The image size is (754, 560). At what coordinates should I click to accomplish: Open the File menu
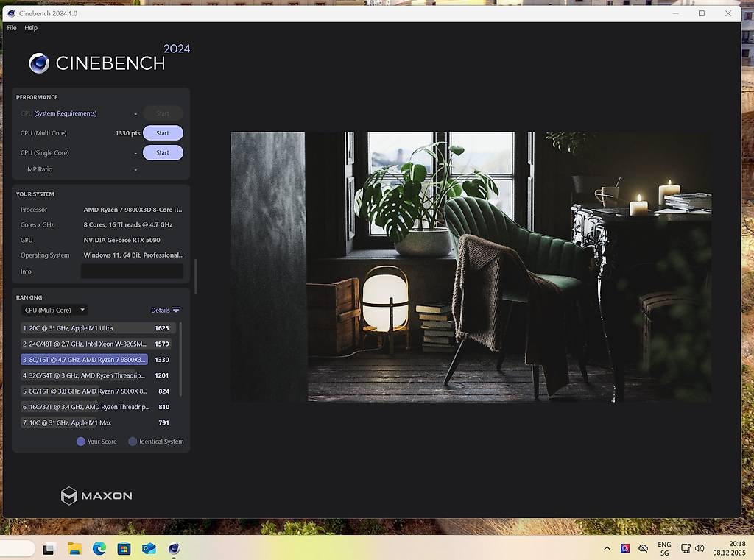[x=12, y=28]
